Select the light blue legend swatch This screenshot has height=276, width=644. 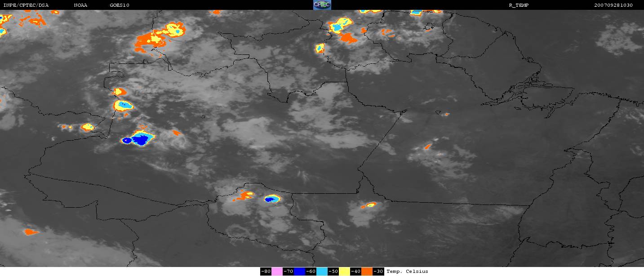coord(322,272)
